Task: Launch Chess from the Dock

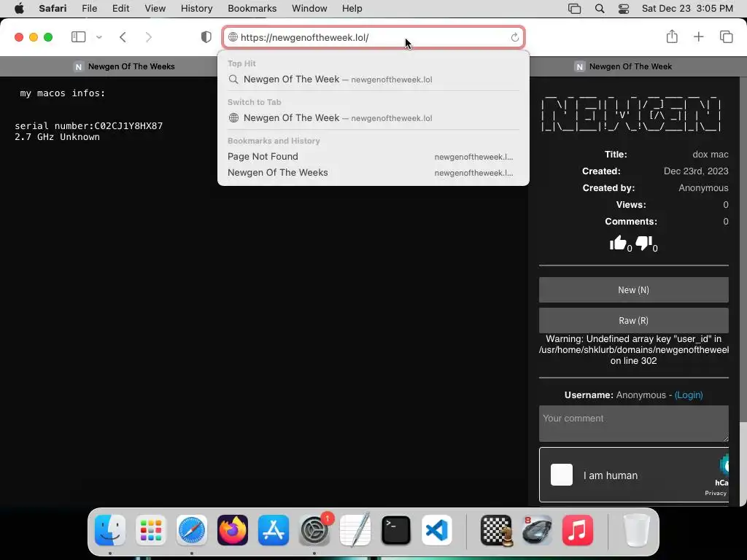Action: coord(496,530)
